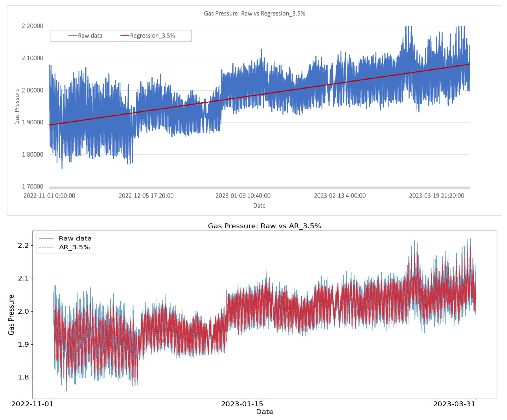Screen dimensions: 507x420
Task: Click the gray horizontal axis bar
Action: [259, 188]
